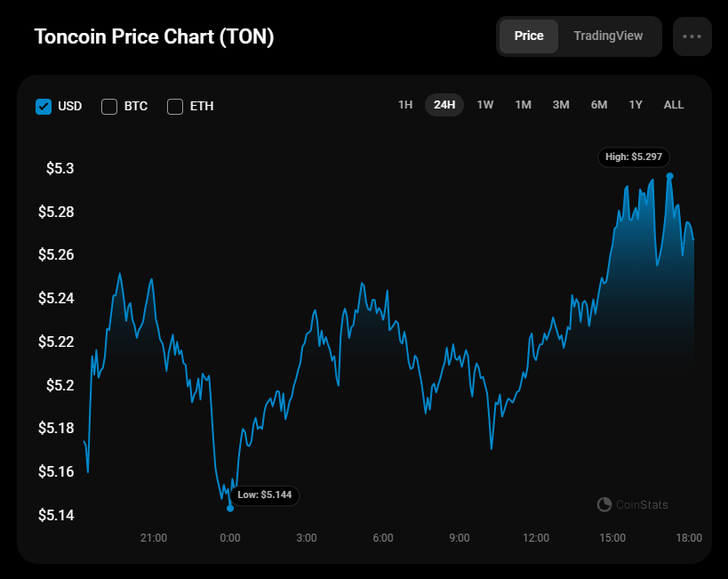Viewport: 728px width, 579px height.
Task: Select the 3M time range
Action: tap(561, 105)
